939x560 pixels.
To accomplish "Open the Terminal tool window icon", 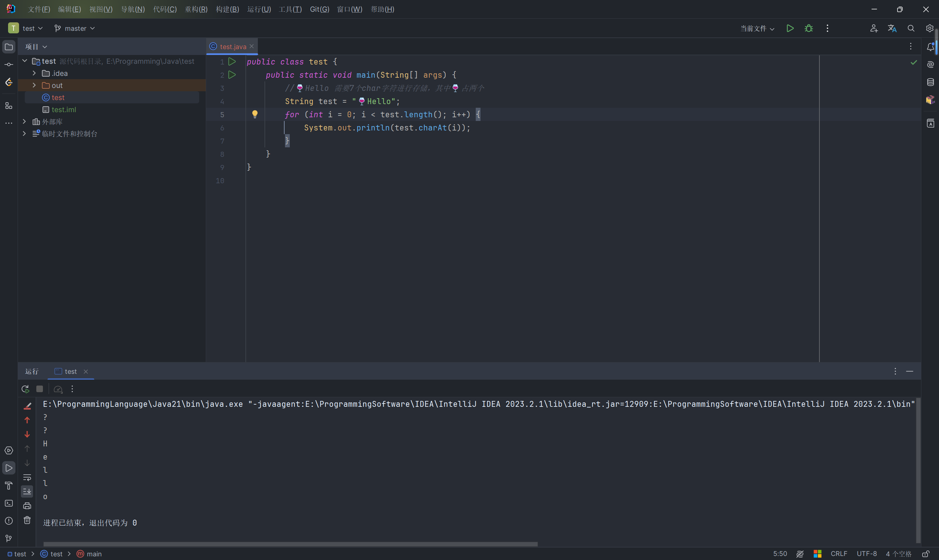I will click(9, 503).
